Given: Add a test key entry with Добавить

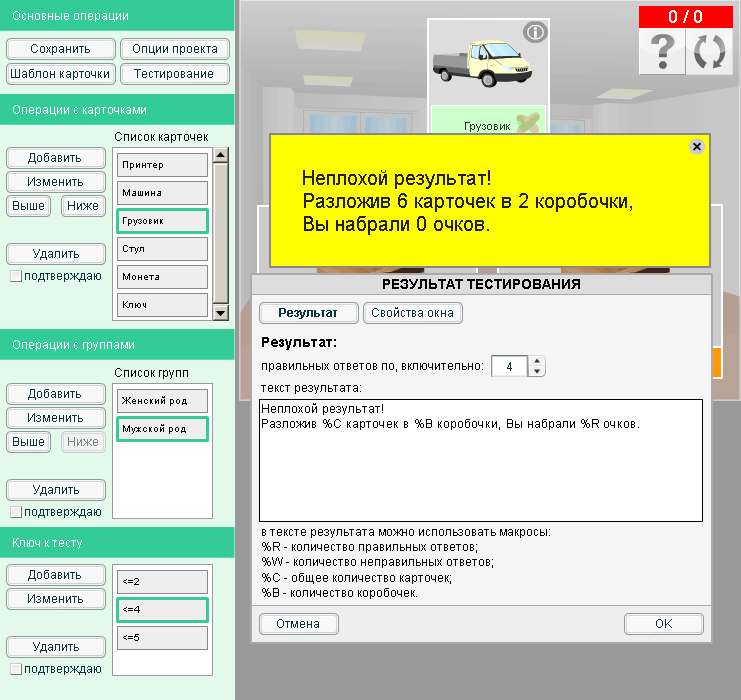Looking at the screenshot, I should pos(56,575).
